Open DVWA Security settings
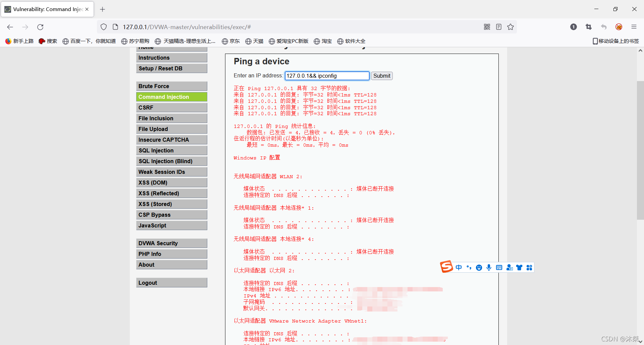The image size is (644, 345). 172,243
